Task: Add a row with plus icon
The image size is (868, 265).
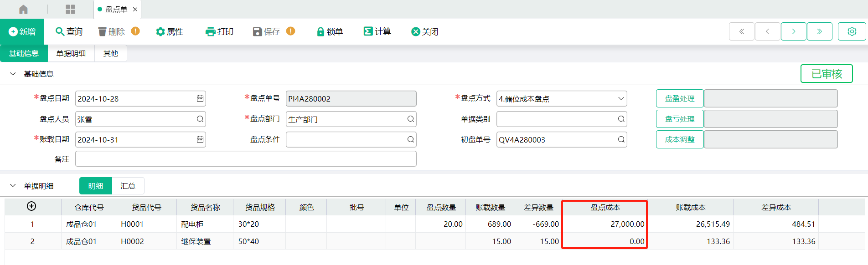Action: [31, 206]
